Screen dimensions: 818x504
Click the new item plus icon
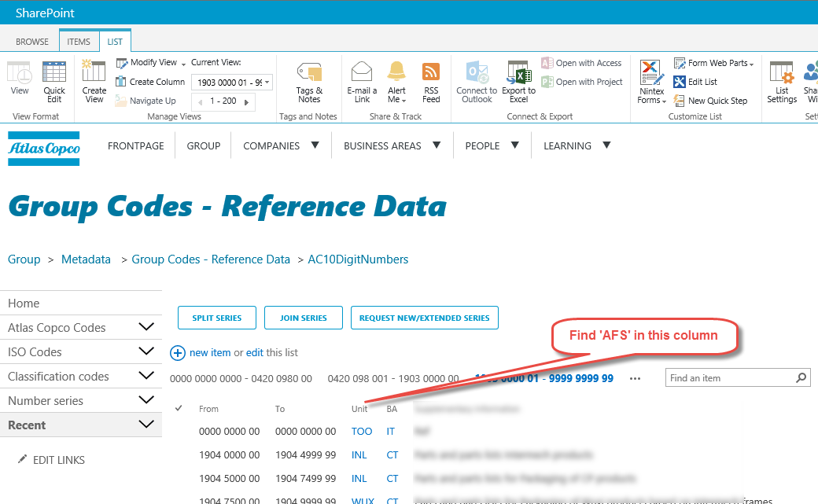click(178, 353)
